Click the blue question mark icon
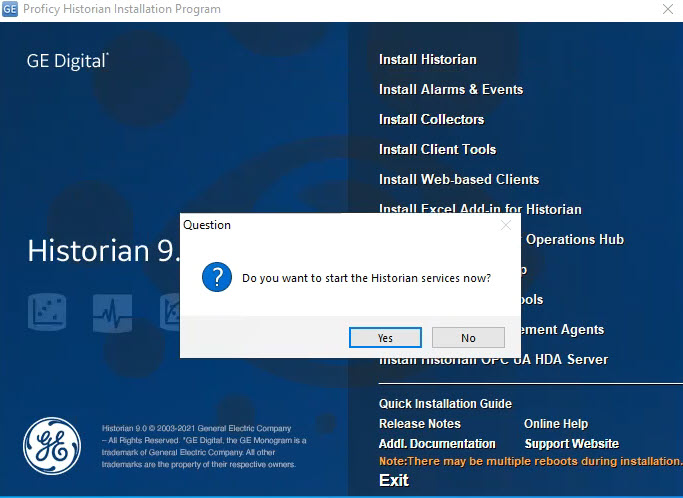The image size is (683, 498). 216,277
